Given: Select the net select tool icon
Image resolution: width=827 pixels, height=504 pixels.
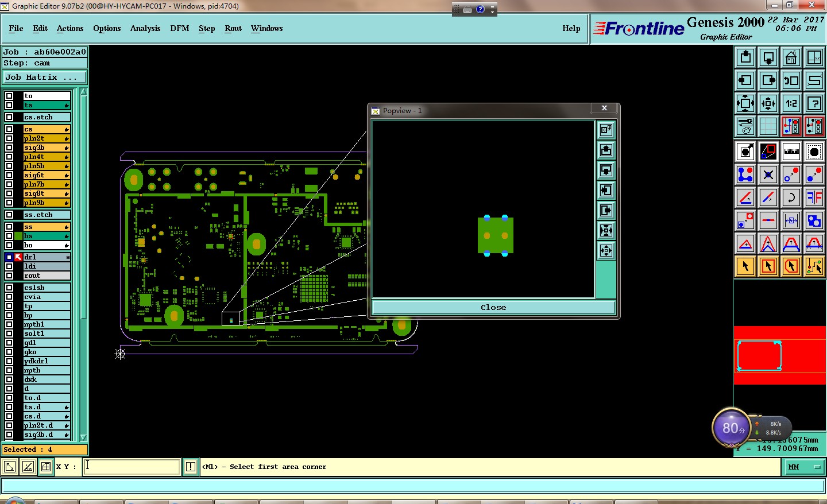Looking at the screenshot, I should 814,266.
